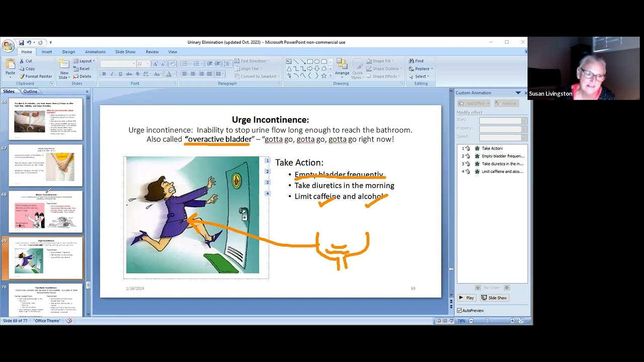This screenshot has height=362, width=644.
Task: Cut the selection with the scissors icon
Action: pos(26,61)
